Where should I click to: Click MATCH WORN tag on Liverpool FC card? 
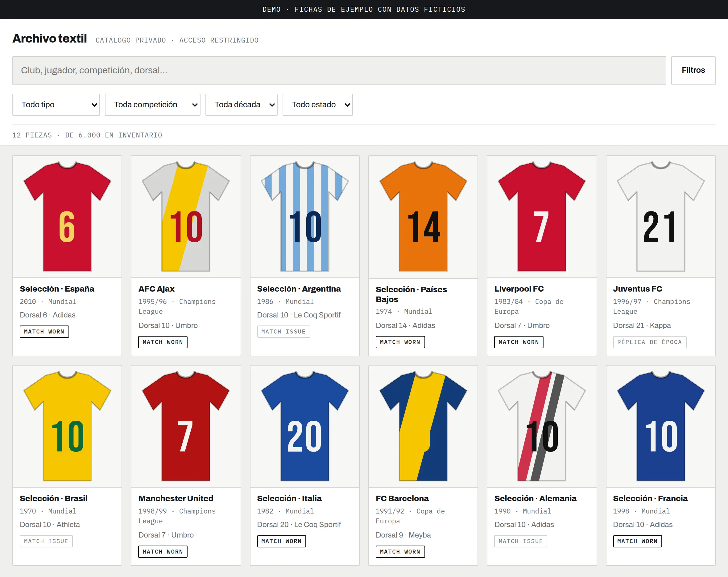pyautogui.click(x=519, y=342)
